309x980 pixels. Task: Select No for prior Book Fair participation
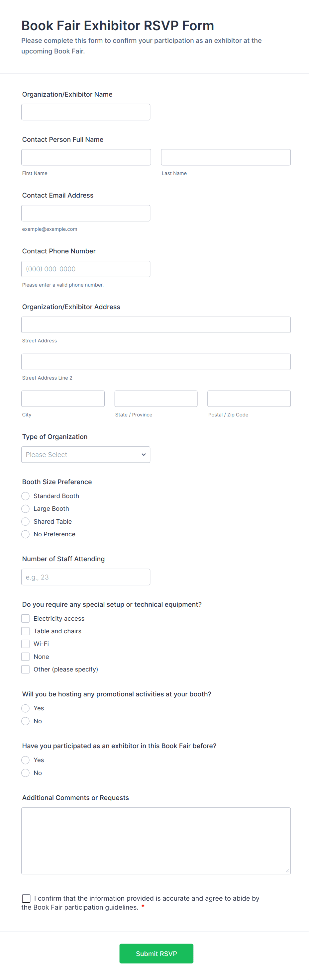26,773
